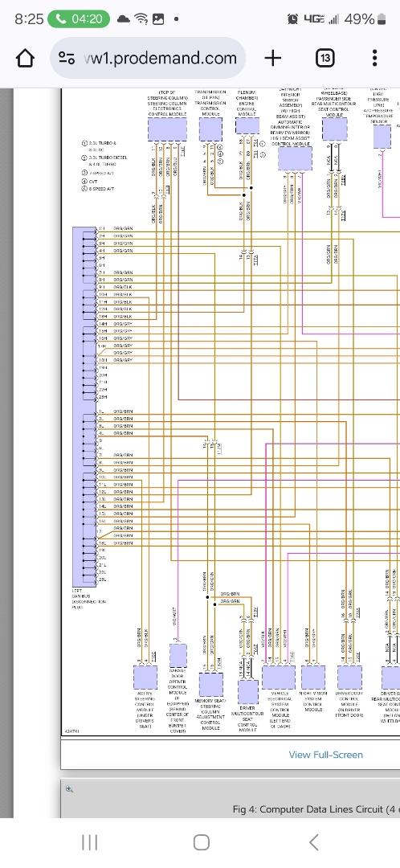Tap Transmission Control Module label at top
Image resolution: width=400 pixels, height=868 pixels.
210,102
